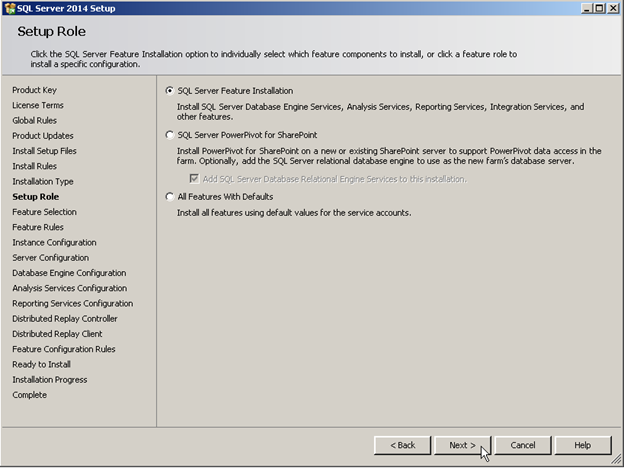Click the SQL Server setup title icon

(10, 8)
